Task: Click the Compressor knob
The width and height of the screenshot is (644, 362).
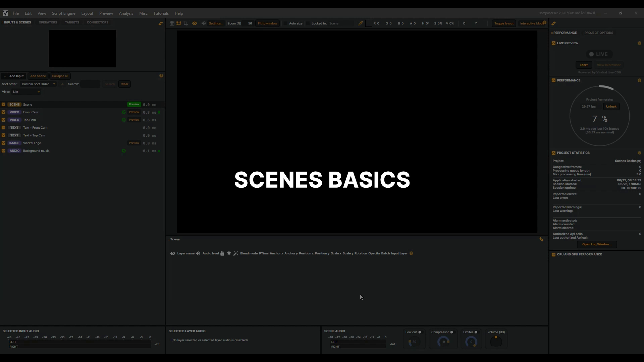Action: [443, 342]
